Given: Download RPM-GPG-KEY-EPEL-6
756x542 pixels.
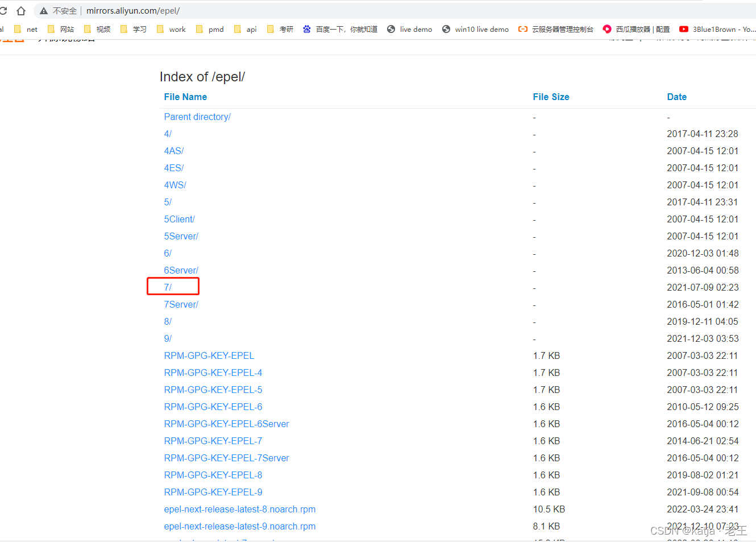Looking at the screenshot, I should tap(213, 407).
